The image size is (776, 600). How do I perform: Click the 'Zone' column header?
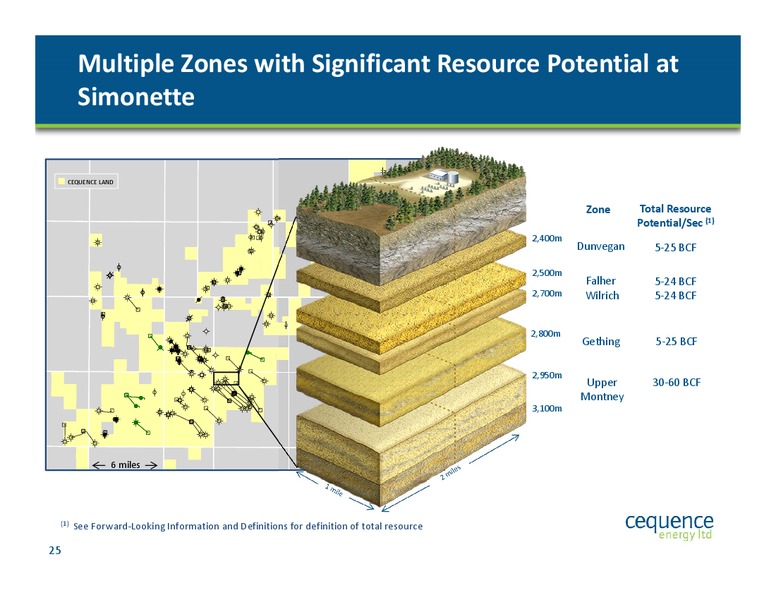point(598,209)
